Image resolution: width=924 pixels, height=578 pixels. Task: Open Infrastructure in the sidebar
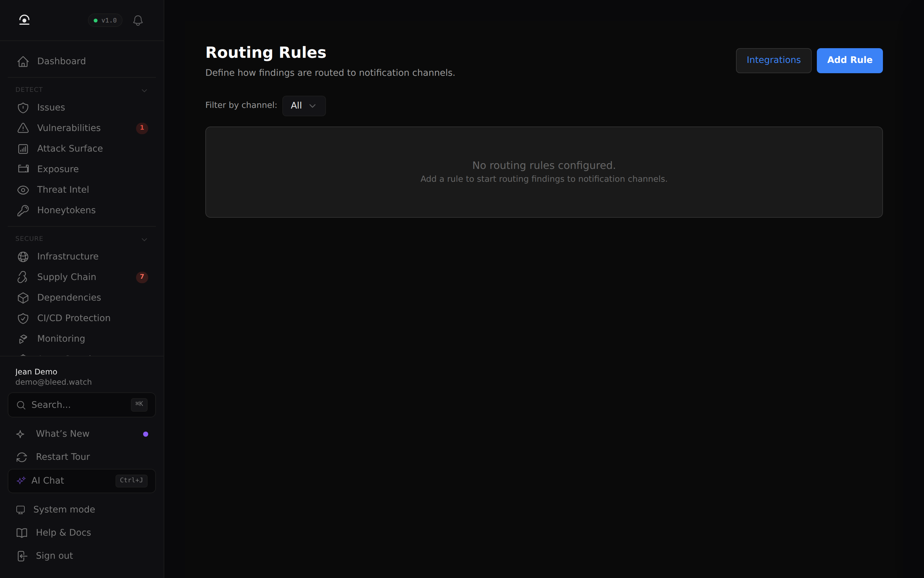coord(82,257)
